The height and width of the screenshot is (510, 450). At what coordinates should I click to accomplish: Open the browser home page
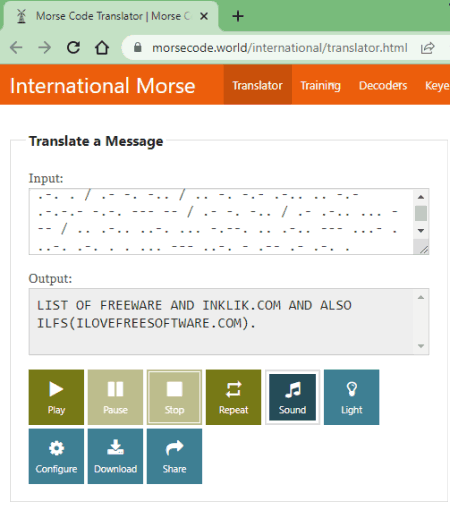point(102,48)
